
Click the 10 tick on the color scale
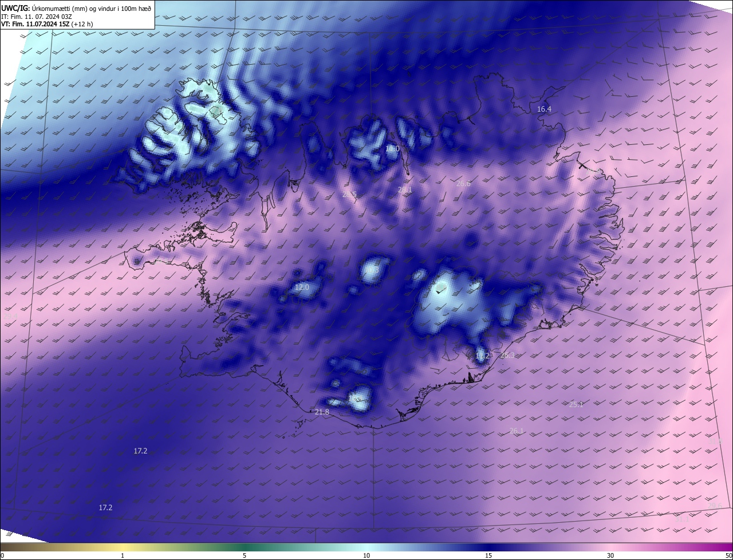click(366, 555)
